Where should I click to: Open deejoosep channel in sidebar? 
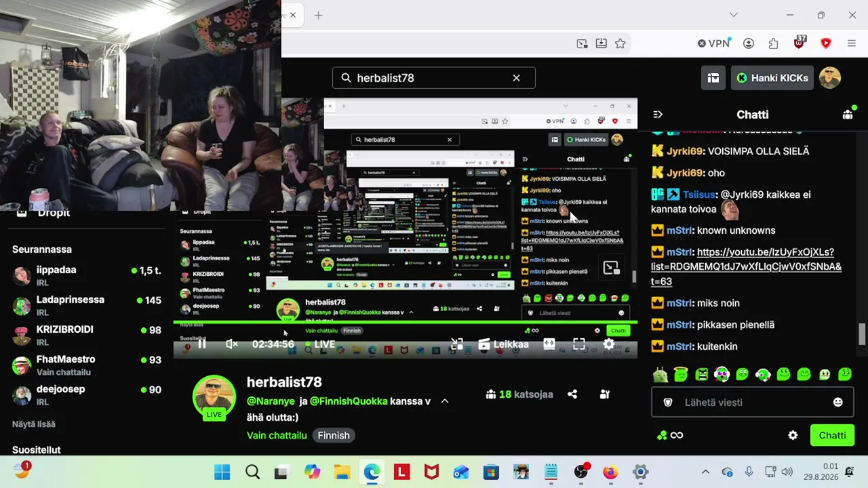click(87, 394)
